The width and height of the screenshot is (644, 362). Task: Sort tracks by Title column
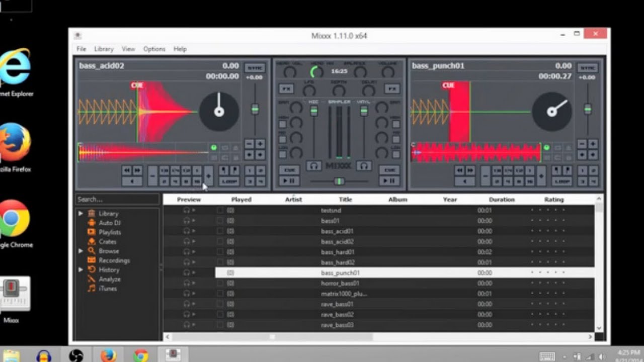345,200
